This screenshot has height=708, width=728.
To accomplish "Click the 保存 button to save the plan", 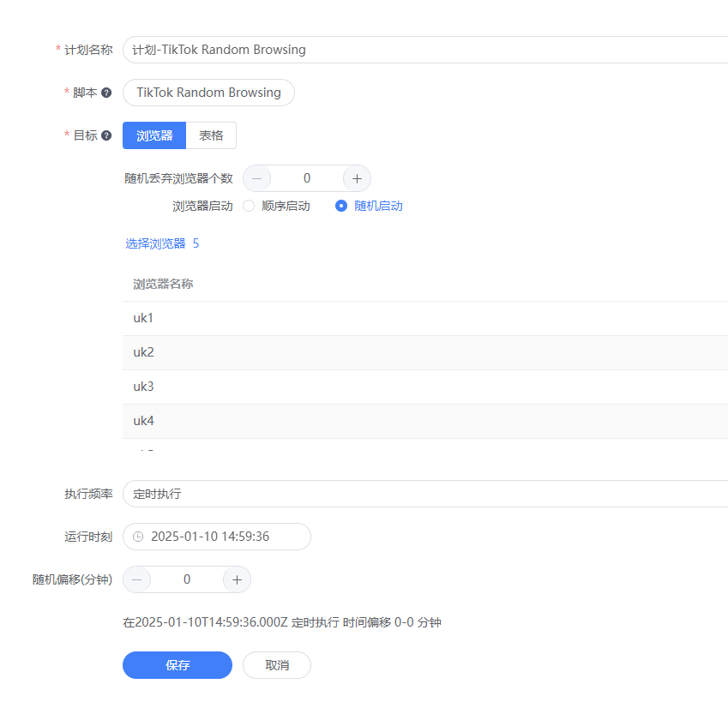I will pyautogui.click(x=177, y=665).
